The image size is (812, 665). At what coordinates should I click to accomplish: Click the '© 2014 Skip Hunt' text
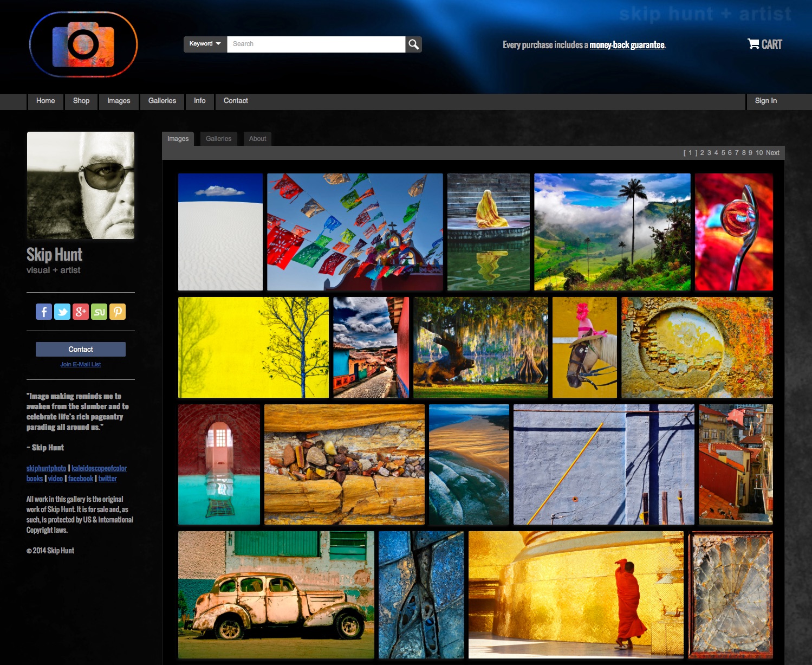pos(50,551)
